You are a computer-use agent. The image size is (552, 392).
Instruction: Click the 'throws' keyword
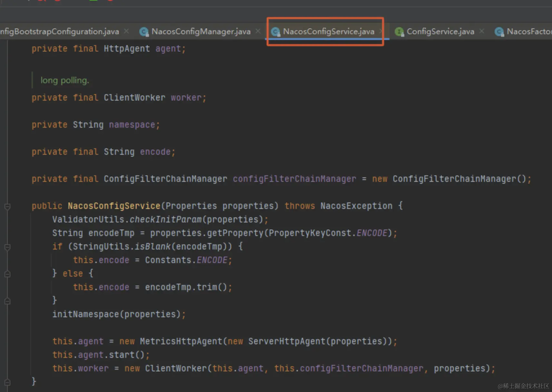[x=300, y=206]
